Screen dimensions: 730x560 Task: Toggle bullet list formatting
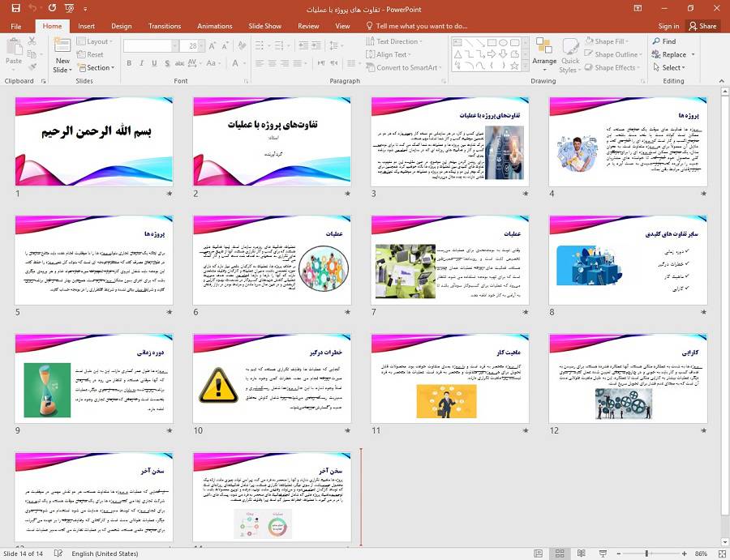click(259, 45)
